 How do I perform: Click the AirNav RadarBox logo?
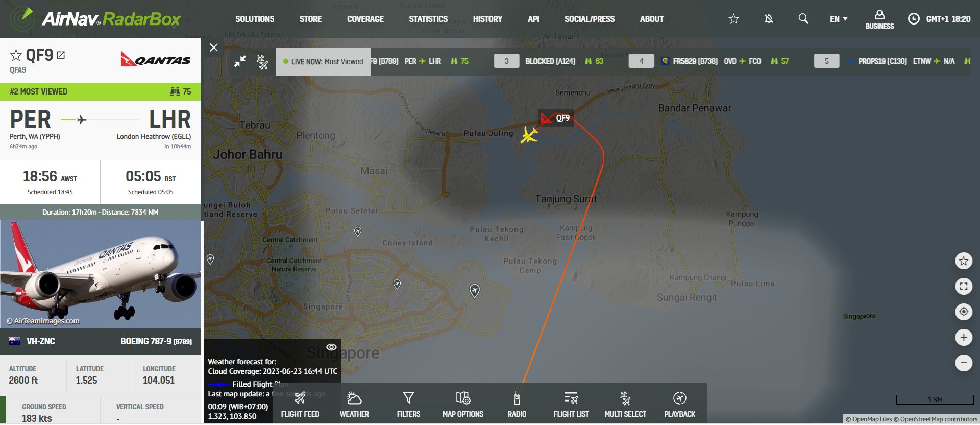point(95,19)
